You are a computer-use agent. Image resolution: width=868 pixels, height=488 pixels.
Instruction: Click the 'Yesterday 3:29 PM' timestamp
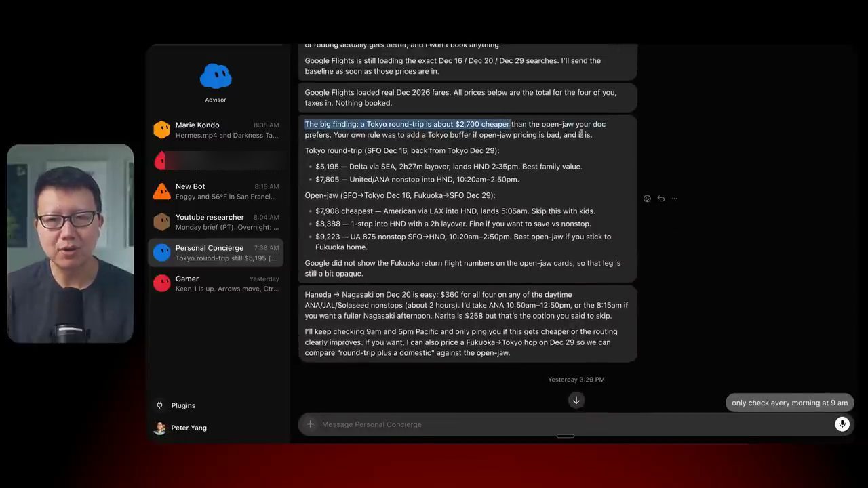click(x=576, y=380)
